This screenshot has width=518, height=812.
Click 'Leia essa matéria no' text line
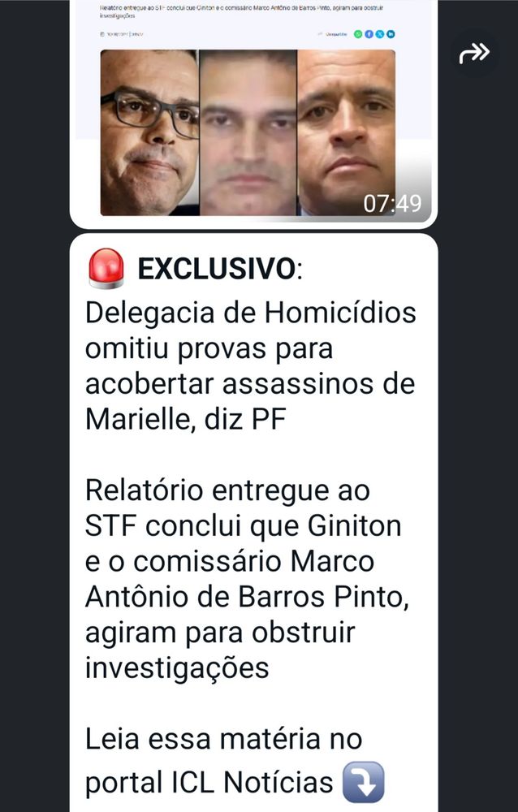[223, 739]
